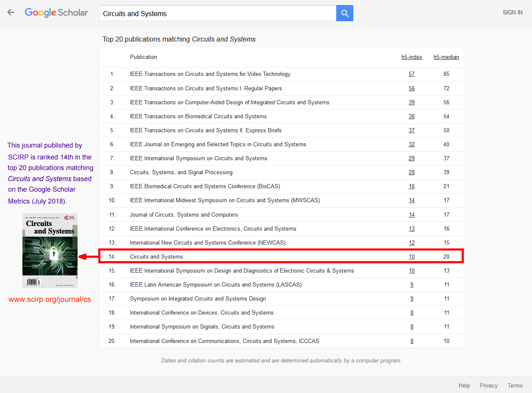Open the Privacy footer link
Viewport: 532px width, 393px height.
[x=489, y=385]
